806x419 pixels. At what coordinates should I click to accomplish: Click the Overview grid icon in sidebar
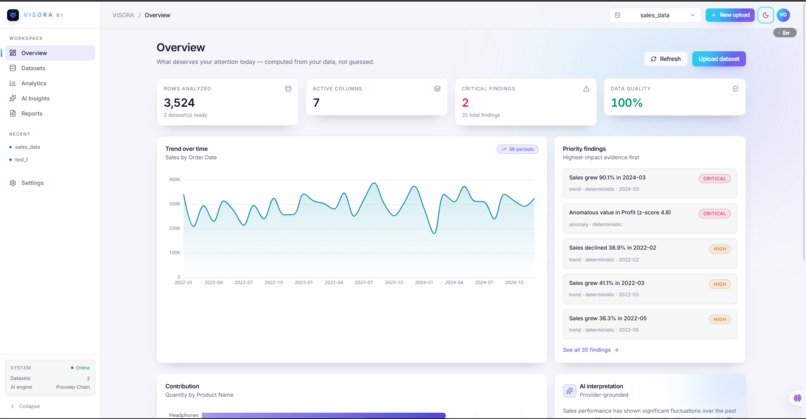(x=13, y=53)
